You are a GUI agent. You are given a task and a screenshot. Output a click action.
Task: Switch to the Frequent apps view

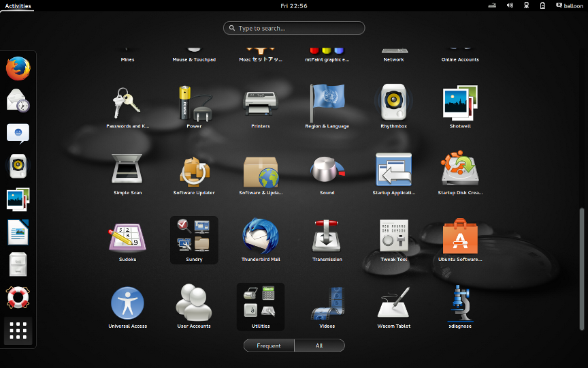coord(269,346)
